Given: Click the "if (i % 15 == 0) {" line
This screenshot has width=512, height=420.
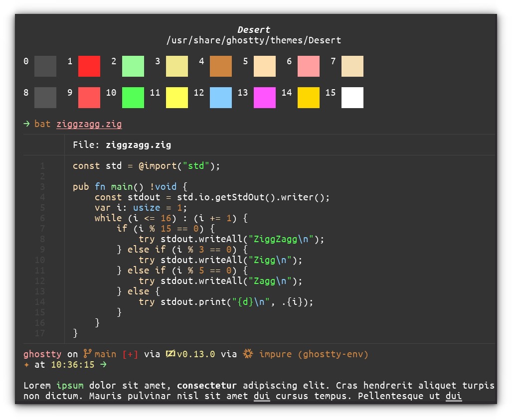Looking at the screenshot, I should 166,229.
